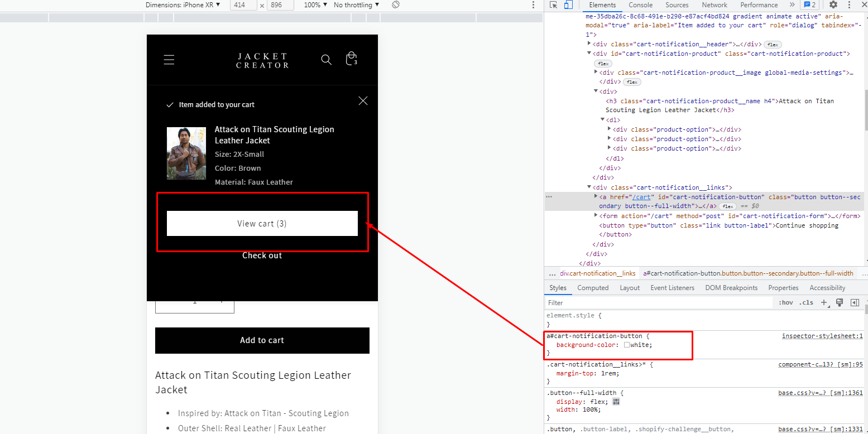The image size is (868, 434).
Task: Collapse the cart-notification-product div node
Action: click(x=589, y=54)
